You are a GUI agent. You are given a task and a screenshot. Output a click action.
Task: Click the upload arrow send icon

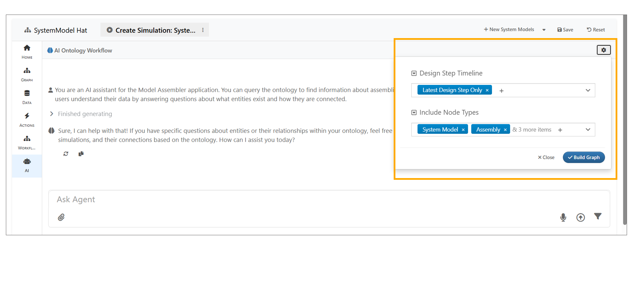[580, 217]
